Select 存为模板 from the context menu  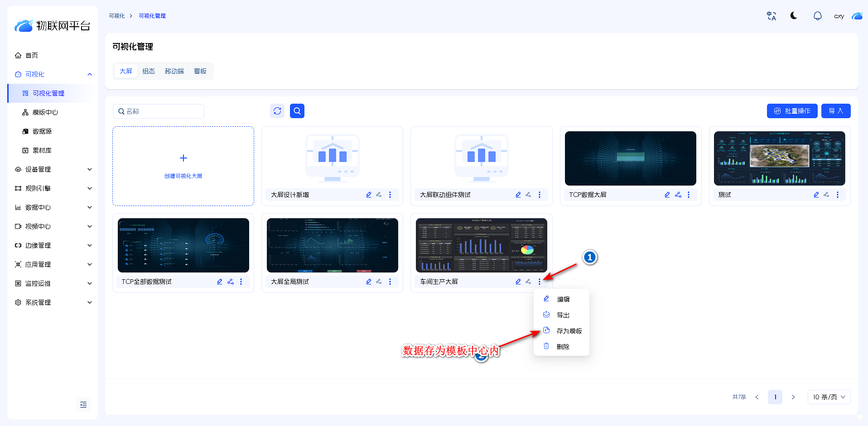(x=569, y=331)
